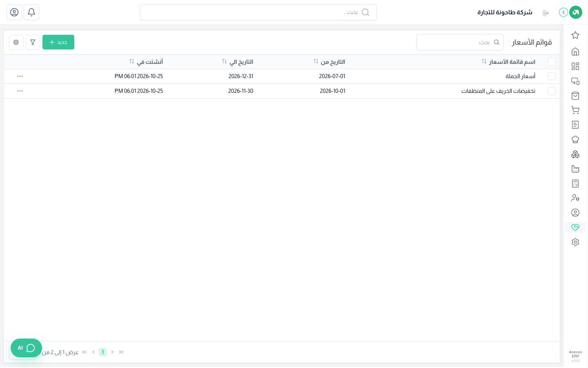Open the stacked boxes inventory icon

[575, 154]
